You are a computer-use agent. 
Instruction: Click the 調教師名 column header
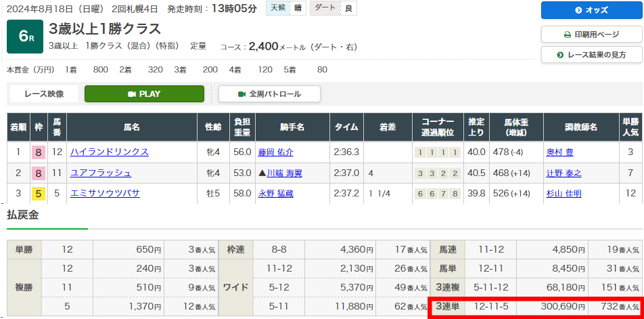point(582,127)
